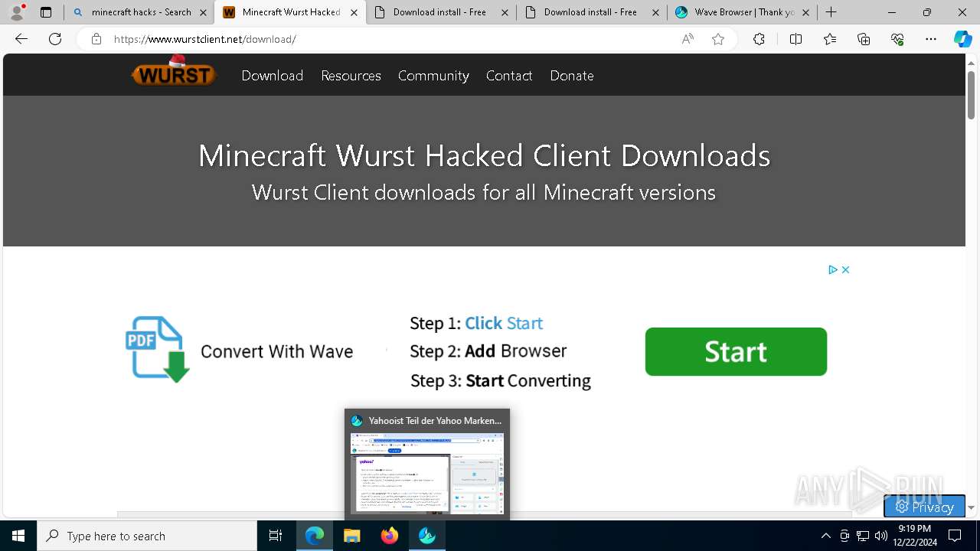980x551 pixels.
Task: Open Task View on the taskbar
Action: [276, 536]
